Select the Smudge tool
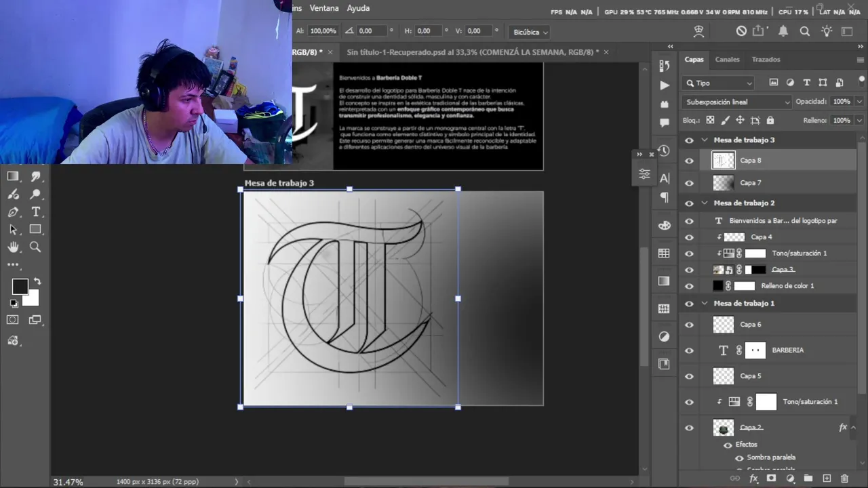 coord(36,176)
